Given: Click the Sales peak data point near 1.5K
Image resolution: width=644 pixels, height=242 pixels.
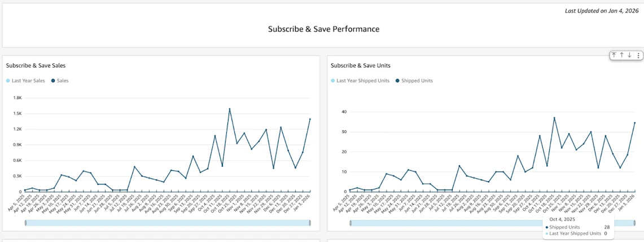Looking at the screenshot, I should click(230, 109).
